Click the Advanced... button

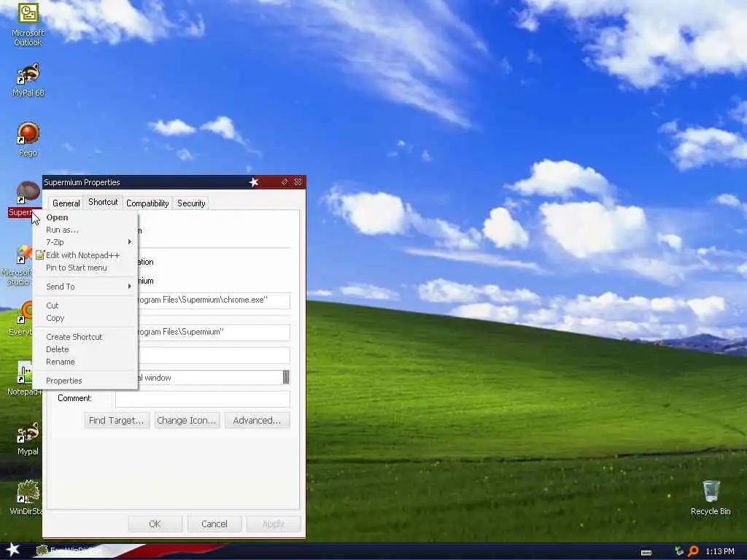point(257,421)
